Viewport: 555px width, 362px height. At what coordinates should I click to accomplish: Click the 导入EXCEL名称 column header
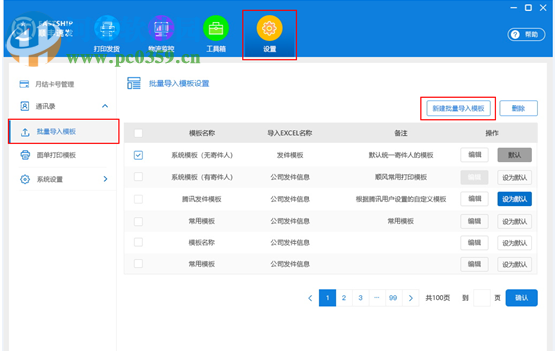click(290, 133)
